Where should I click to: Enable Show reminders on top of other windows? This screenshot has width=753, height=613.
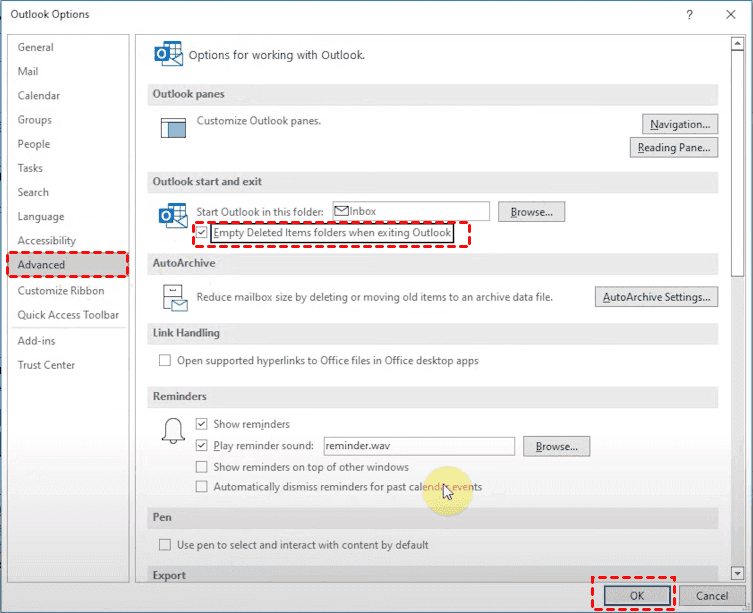[202, 467]
